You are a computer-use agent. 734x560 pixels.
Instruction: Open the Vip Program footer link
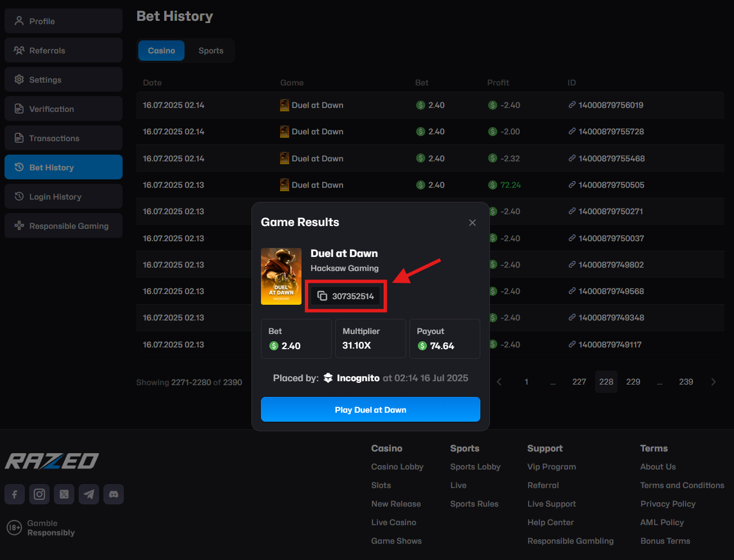point(551,467)
